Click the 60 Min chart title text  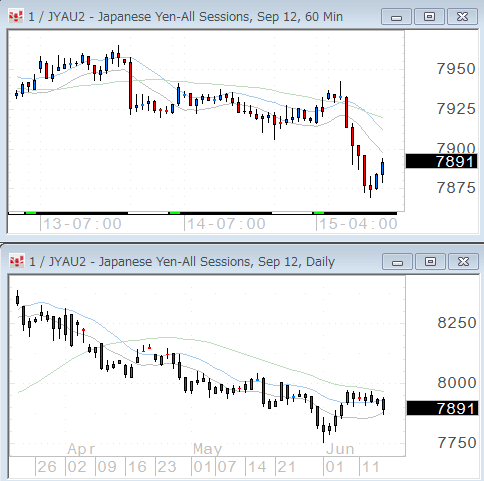tap(186, 17)
